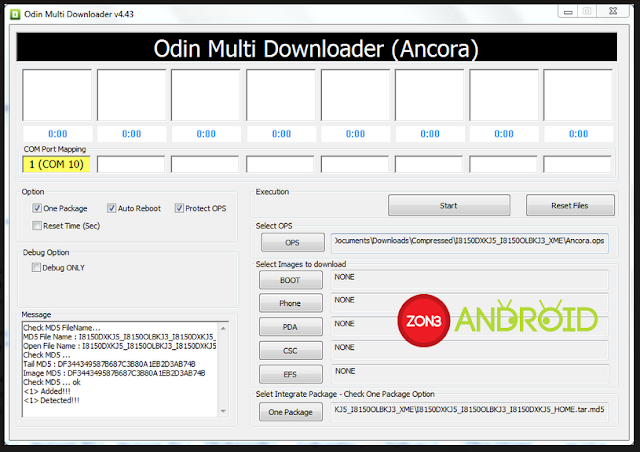Open the OPS file selector button
This screenshot has height=452, width=640.
(x=293, y=243)
